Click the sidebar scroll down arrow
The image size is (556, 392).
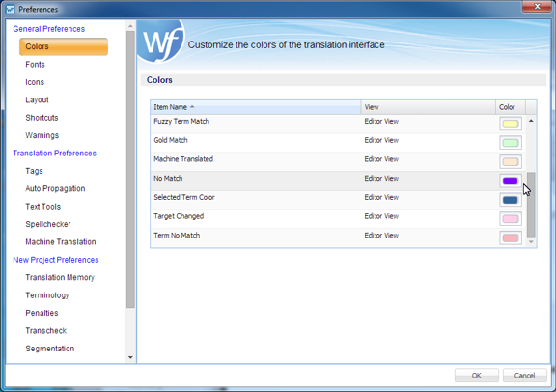130,357
